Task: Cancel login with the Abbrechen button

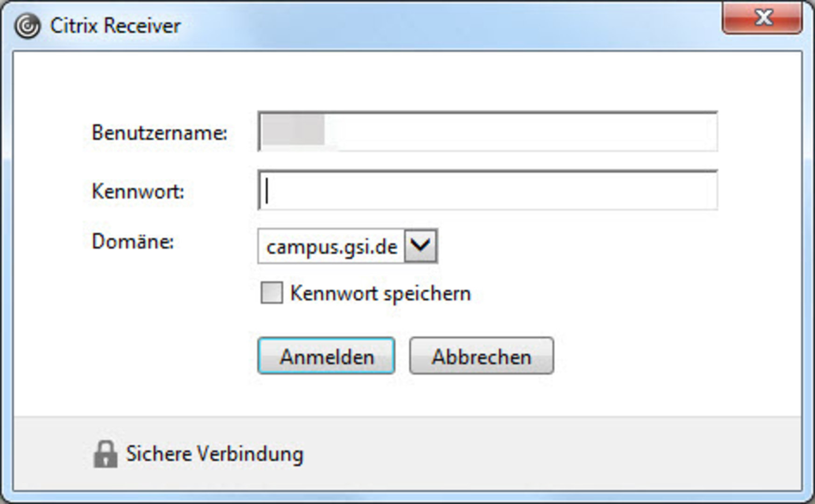Action: pyautogui.click(x=481, y=356)
